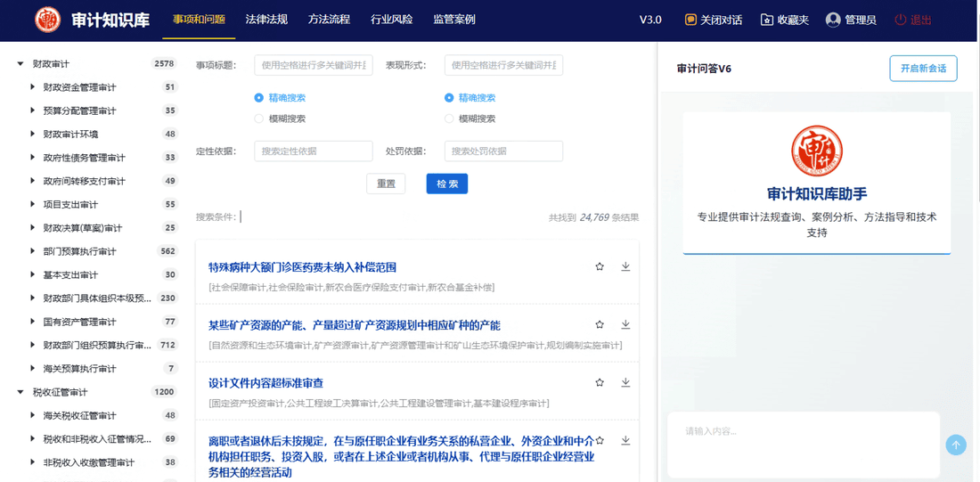This screenshot has height=482, width=980.
Task: Click the 退出 logout power icon
Action: [x=901, y=20]
